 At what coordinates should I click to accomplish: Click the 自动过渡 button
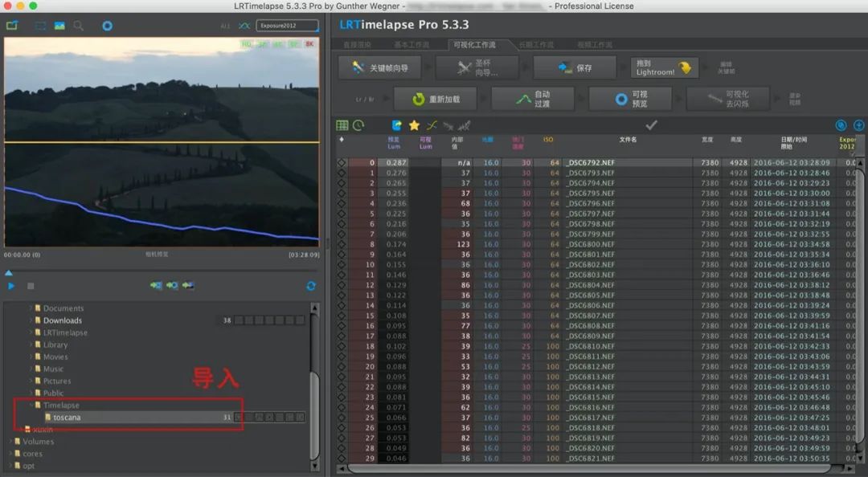pos(533,99)
